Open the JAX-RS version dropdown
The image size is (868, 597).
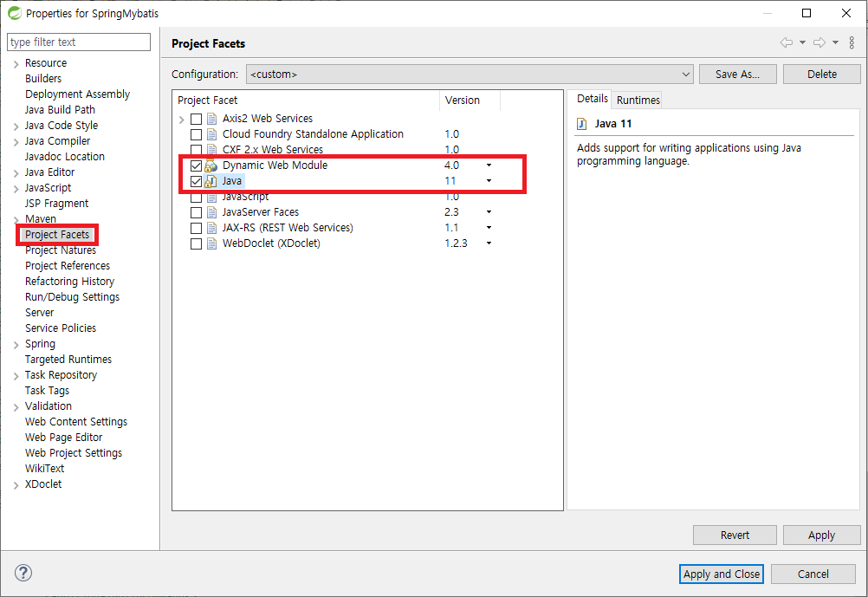click(x=489, y=228)
